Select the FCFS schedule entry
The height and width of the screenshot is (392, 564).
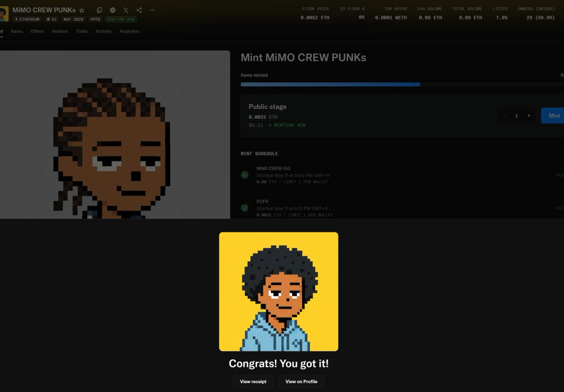(x=403, y=208)
